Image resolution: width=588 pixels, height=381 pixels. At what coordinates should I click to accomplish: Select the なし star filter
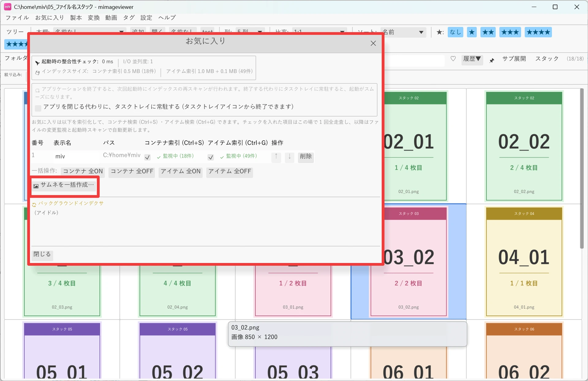[x=455, y=32]
